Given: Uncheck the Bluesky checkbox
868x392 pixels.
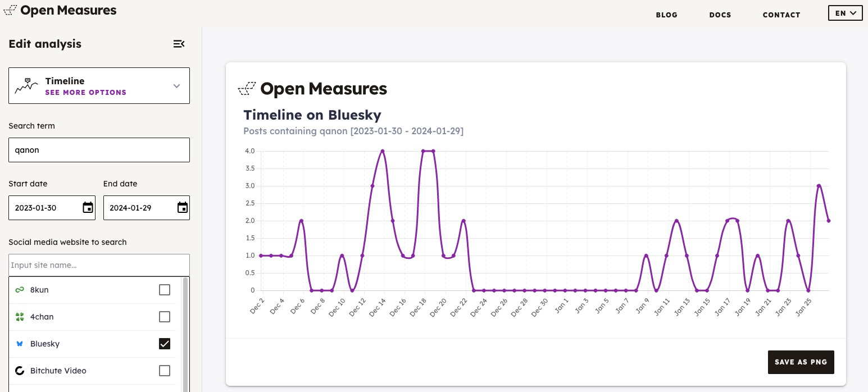Looking at the screenshot, I should [x=164, y=344].
